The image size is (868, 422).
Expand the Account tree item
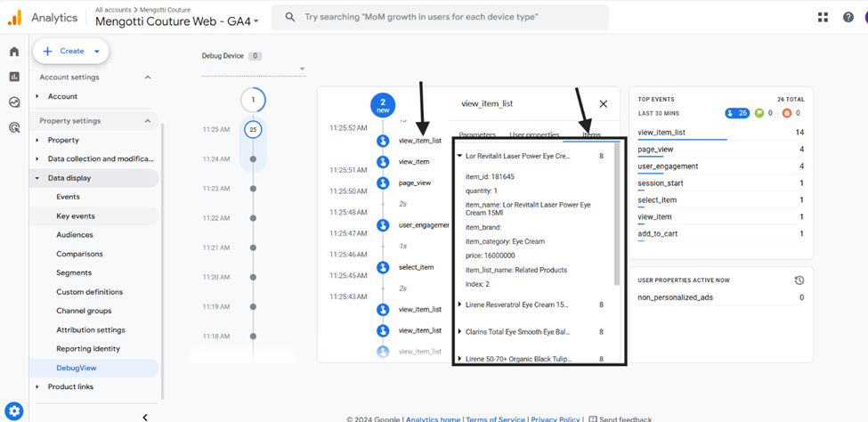37,96
